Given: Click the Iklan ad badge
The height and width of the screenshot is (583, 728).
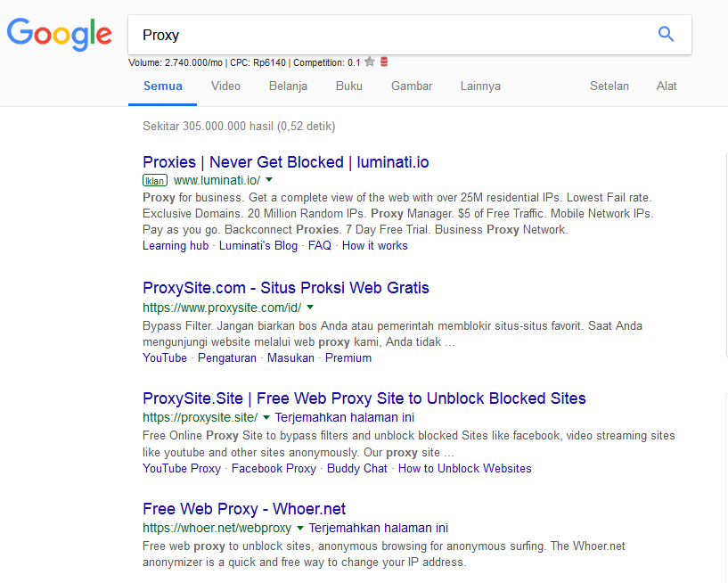Looking at the screenshot, I should pos(155,180).
